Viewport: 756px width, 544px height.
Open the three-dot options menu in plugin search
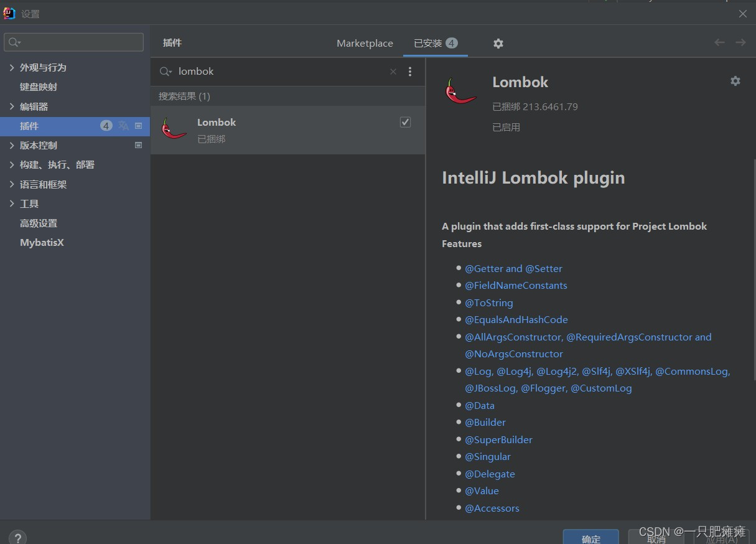point(409,72)
